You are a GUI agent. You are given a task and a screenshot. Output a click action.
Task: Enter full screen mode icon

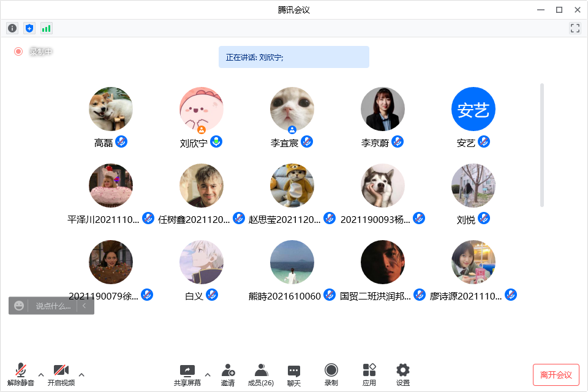575,28
